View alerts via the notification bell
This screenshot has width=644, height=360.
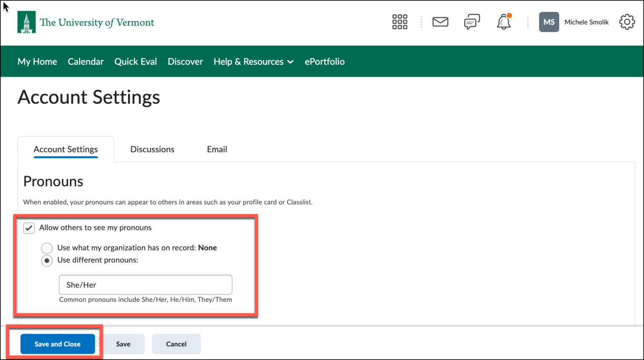point(504,22)
